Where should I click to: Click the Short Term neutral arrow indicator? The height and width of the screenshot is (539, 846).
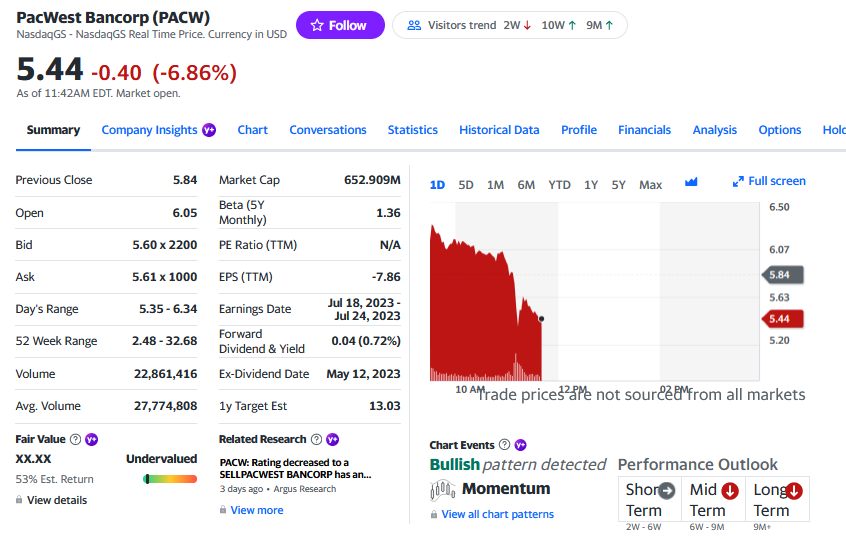coord(667,490)
